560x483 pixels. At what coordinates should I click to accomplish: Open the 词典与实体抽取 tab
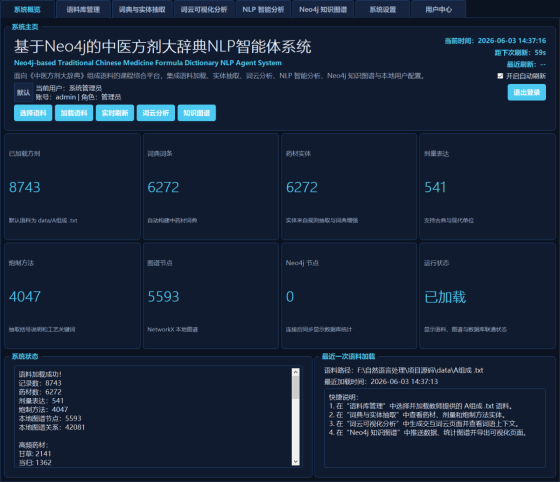142,9
